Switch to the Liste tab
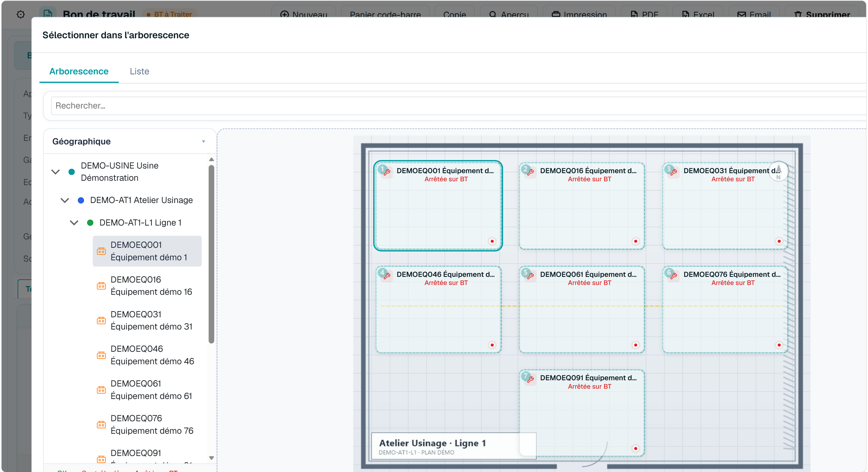868x472 pixels. (x=140, y=71)
